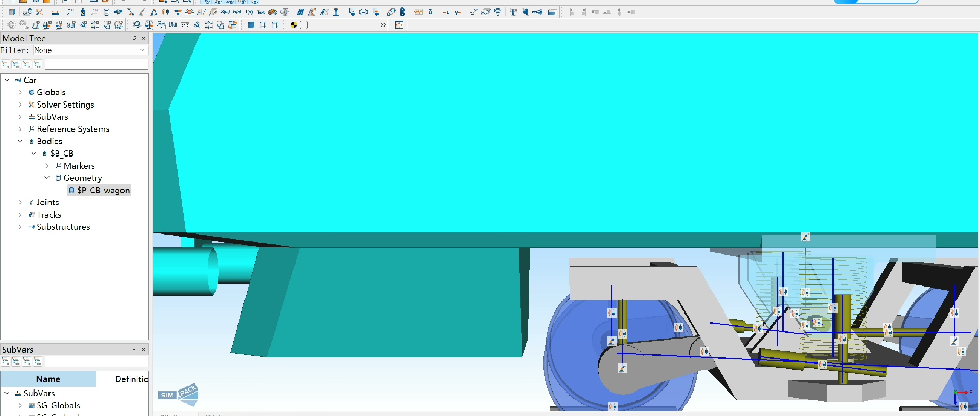Select SubVars item in Model Tree
Screen dimensions: 980x416
(x=52, y=117)
